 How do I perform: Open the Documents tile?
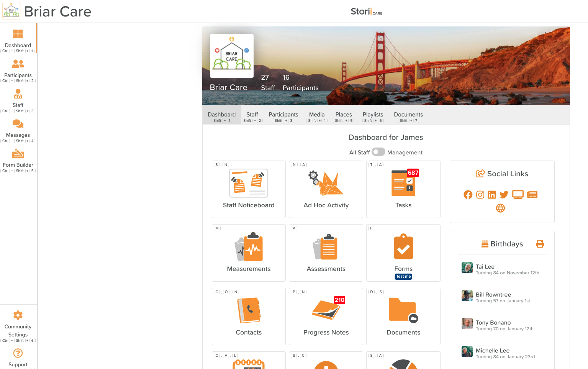403,317
